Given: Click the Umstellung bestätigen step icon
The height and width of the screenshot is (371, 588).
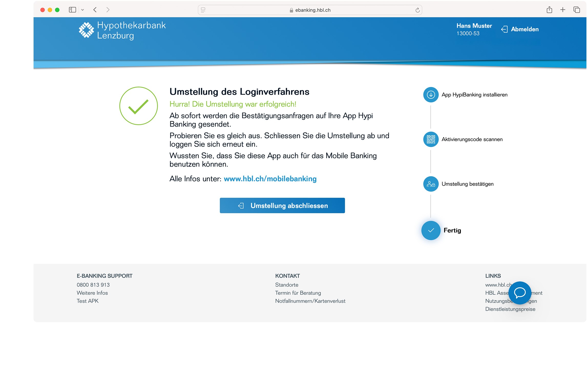Looking at the screenshot, I should coord(431,184).
